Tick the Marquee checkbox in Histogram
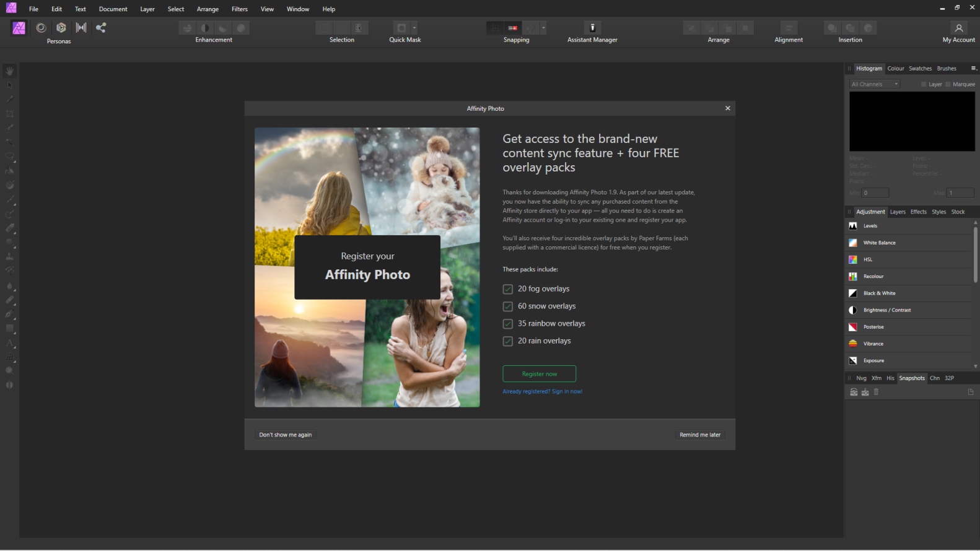Screen dimensions: 980x551 click(x=948, y=84)
